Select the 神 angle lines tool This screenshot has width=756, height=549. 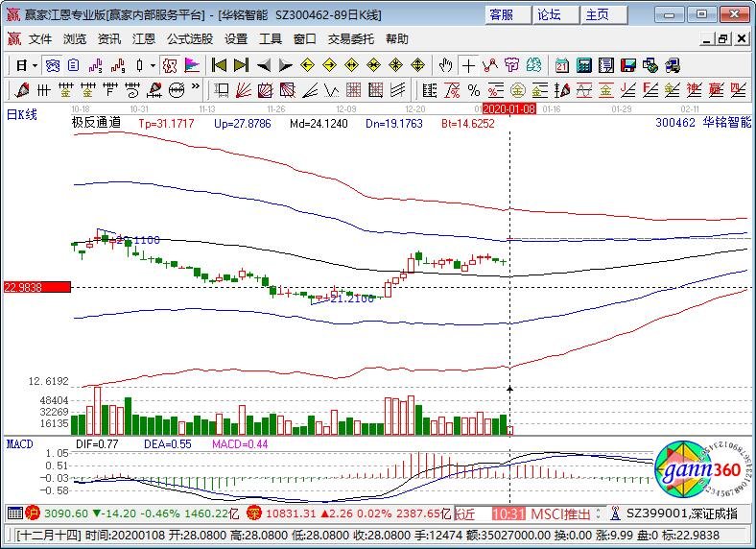[x=695, y=89]
